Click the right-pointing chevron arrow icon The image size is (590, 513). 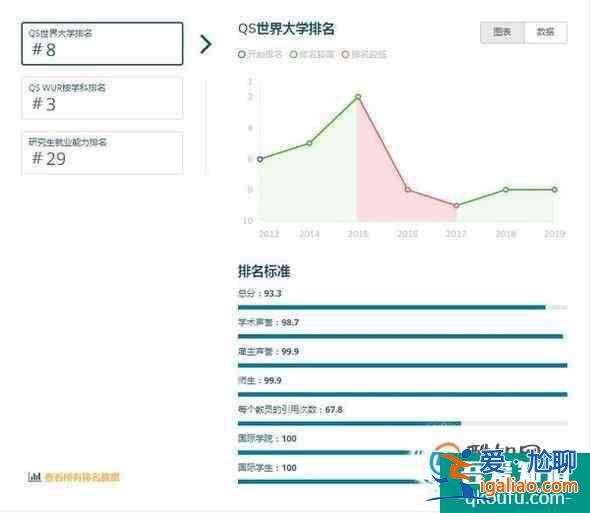[206, 44]
